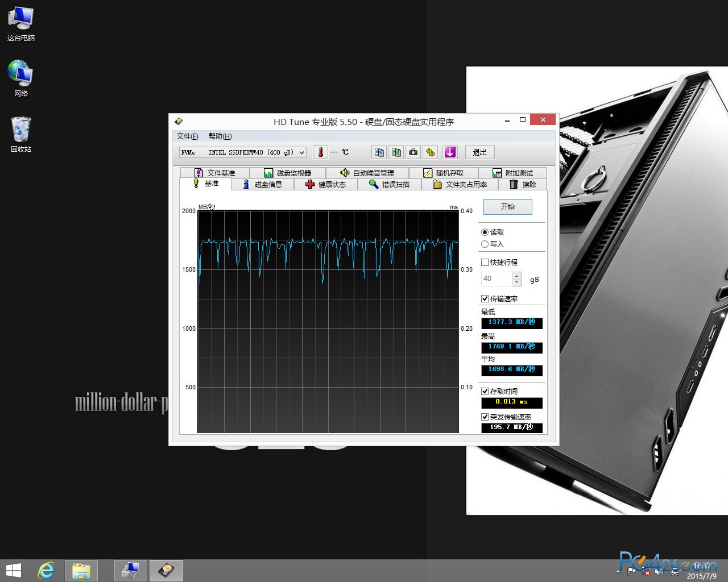Image resolution: width=728 pixels, height=582 pixels.
Task: Open the 回收站 recycle bin icon
Action: click(x=21, y=135)
